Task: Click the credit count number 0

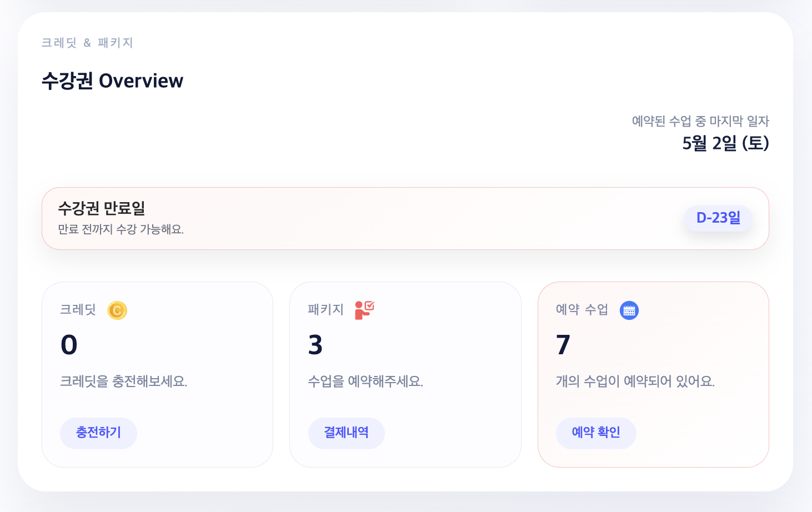Action: 69,345
